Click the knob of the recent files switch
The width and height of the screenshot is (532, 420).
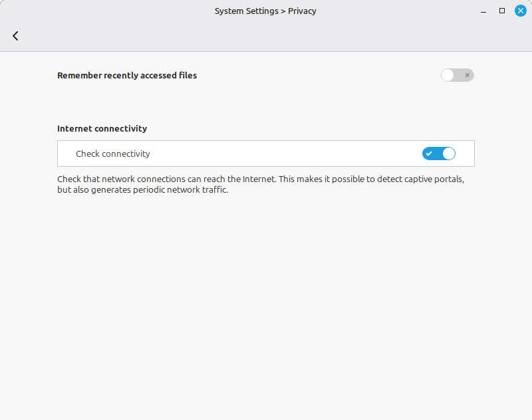click(x=448, y=75)
